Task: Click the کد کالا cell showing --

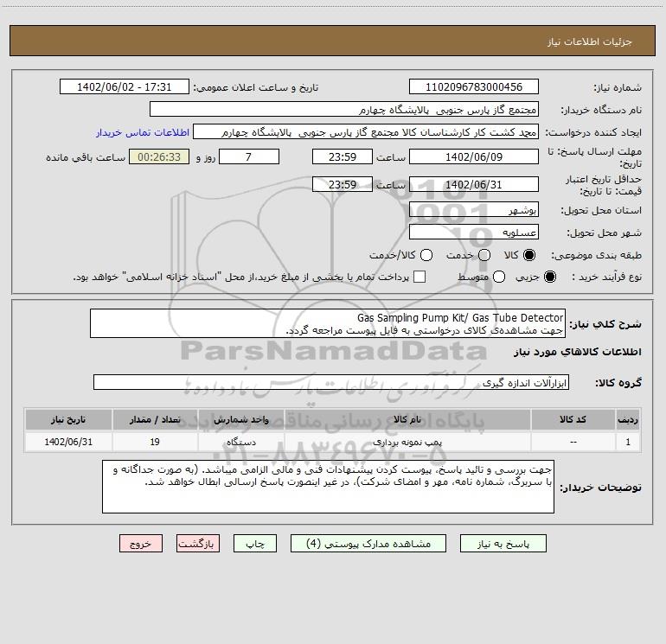Action: pos(573,442)
